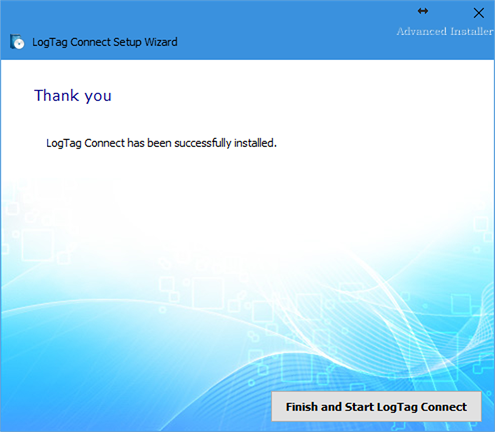
Task: Click the successfully installed message text
Action: (x=161, y=143)
